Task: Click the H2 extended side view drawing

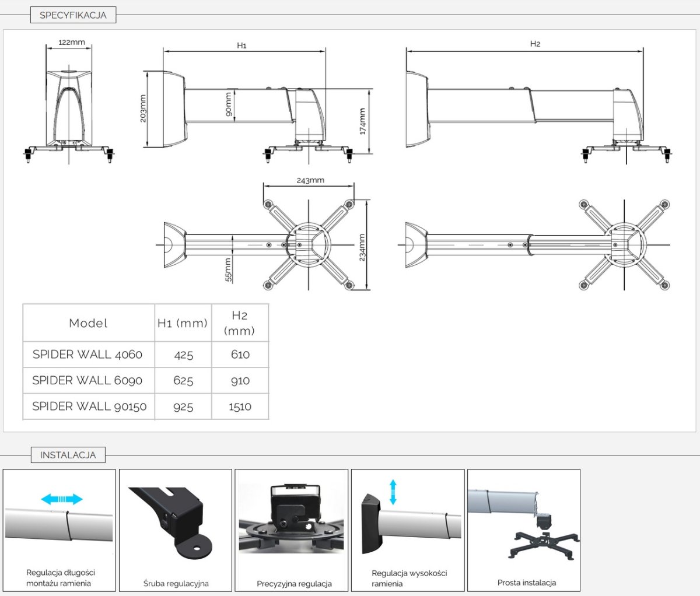Action: (537, 111)
